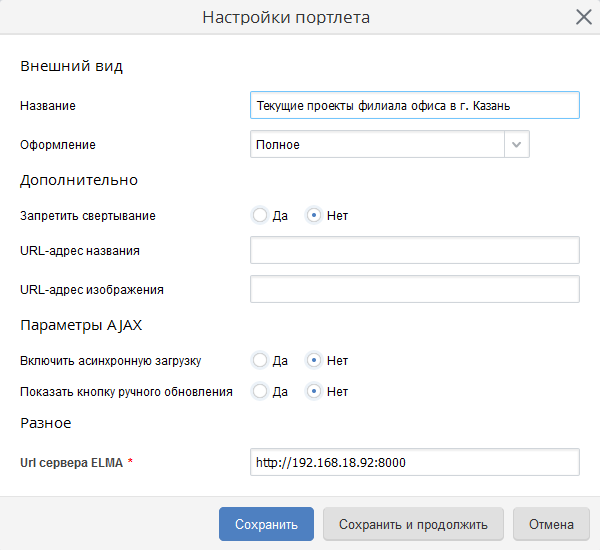Click the Название text field

[x=414, y=105]
